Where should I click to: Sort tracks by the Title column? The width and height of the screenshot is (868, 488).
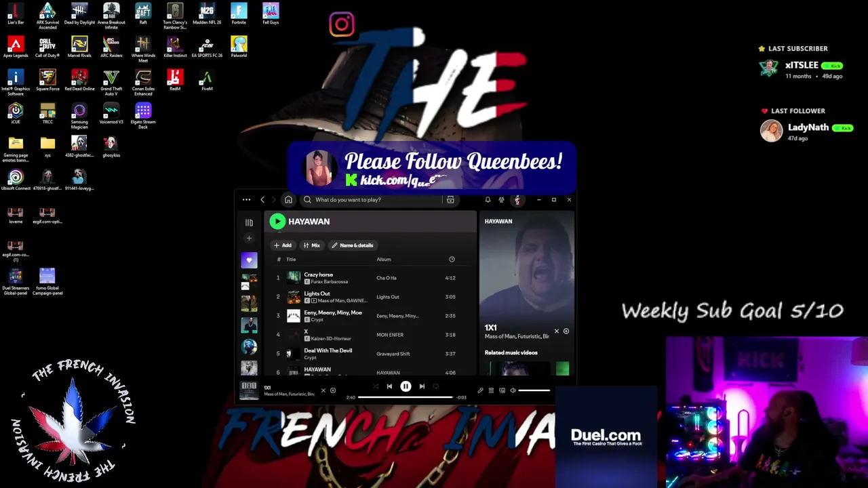point(291,260)
